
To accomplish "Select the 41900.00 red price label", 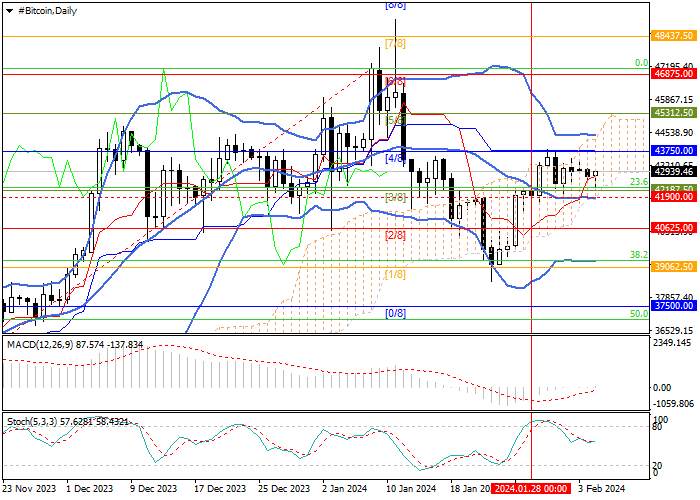I will coord(674,197).
